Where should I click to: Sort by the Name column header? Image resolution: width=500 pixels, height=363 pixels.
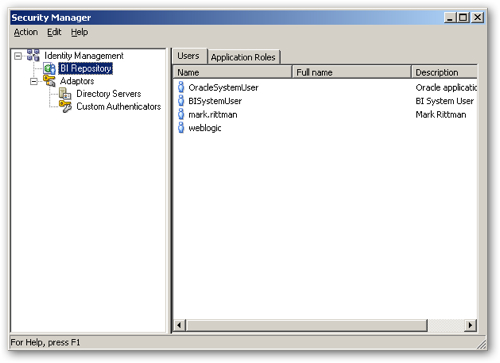(x=232, y=72)
